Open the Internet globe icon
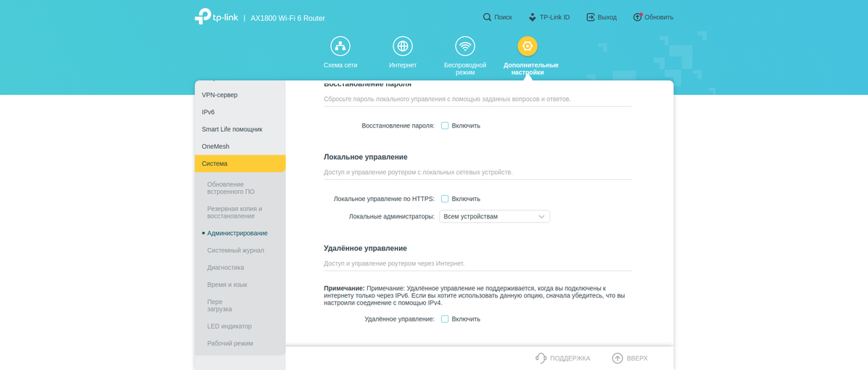The width and height of the screenshot is (868, 370). (x=403, y=46)
